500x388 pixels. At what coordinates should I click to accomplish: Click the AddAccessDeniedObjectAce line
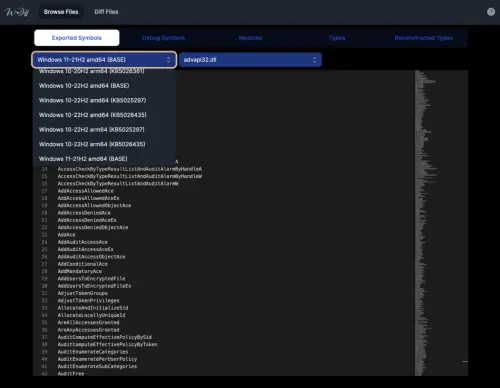coord(93,228)
